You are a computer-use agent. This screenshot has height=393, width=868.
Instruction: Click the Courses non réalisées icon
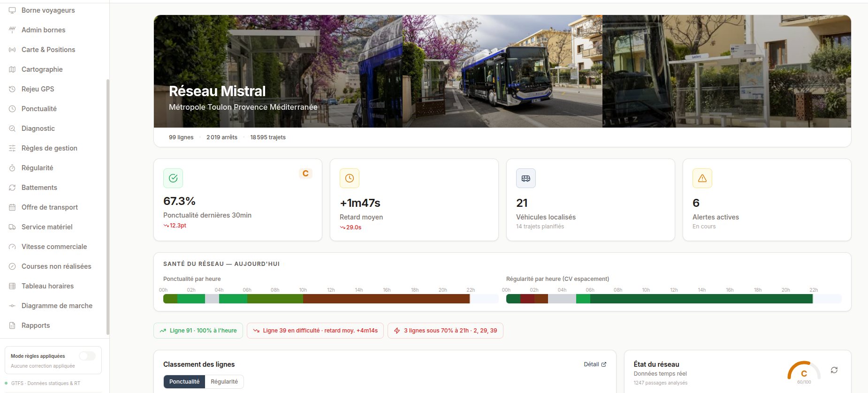[x=12, y=266]
